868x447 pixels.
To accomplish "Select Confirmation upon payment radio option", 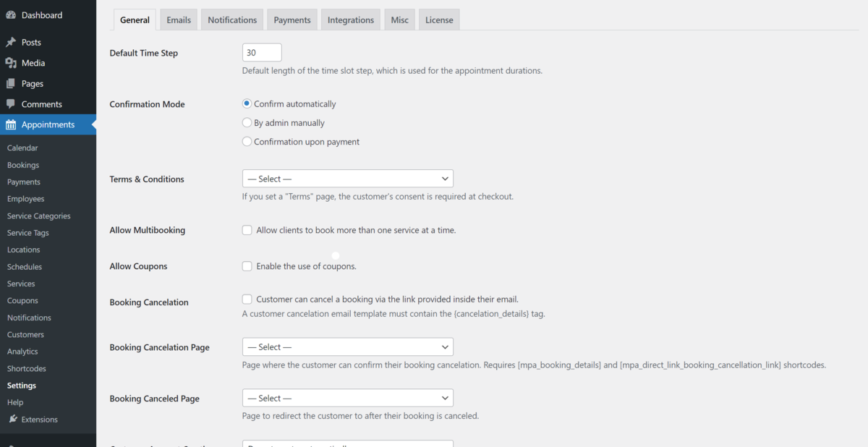I will [247, 142].
